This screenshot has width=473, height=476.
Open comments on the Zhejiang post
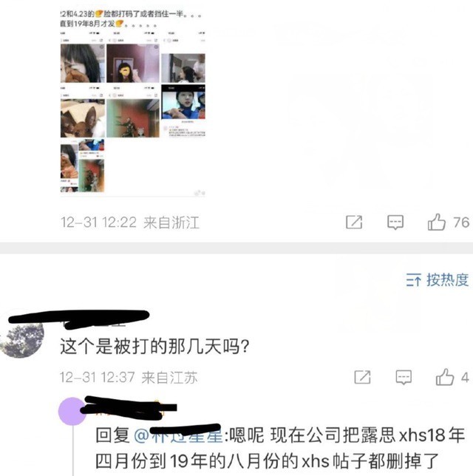point(395,222)
